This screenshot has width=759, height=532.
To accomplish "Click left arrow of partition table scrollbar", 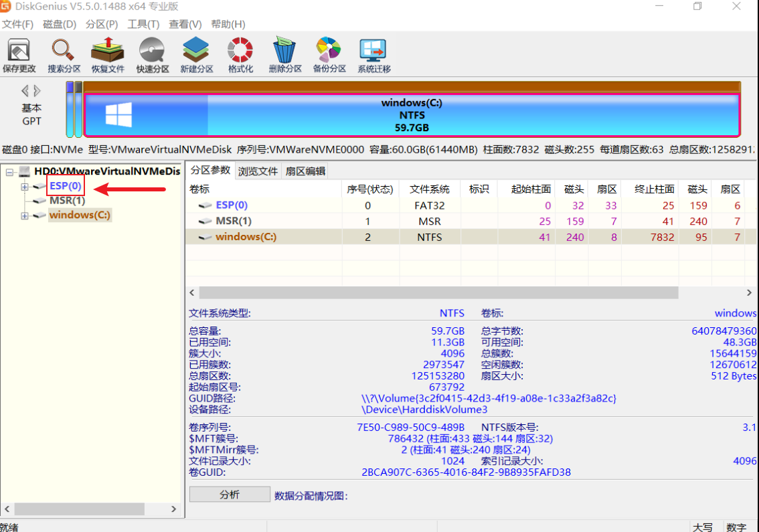I will (x=192, y=293).
